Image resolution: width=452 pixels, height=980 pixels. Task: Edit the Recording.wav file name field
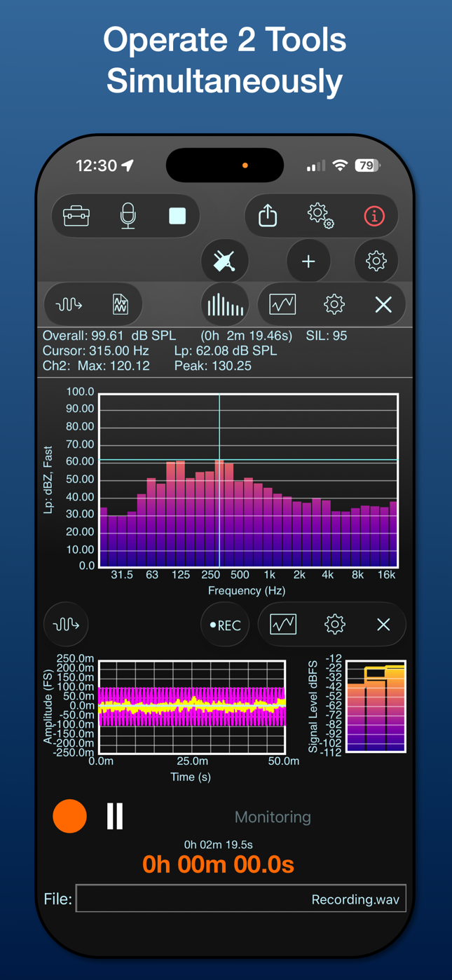(x=241, y=899)
